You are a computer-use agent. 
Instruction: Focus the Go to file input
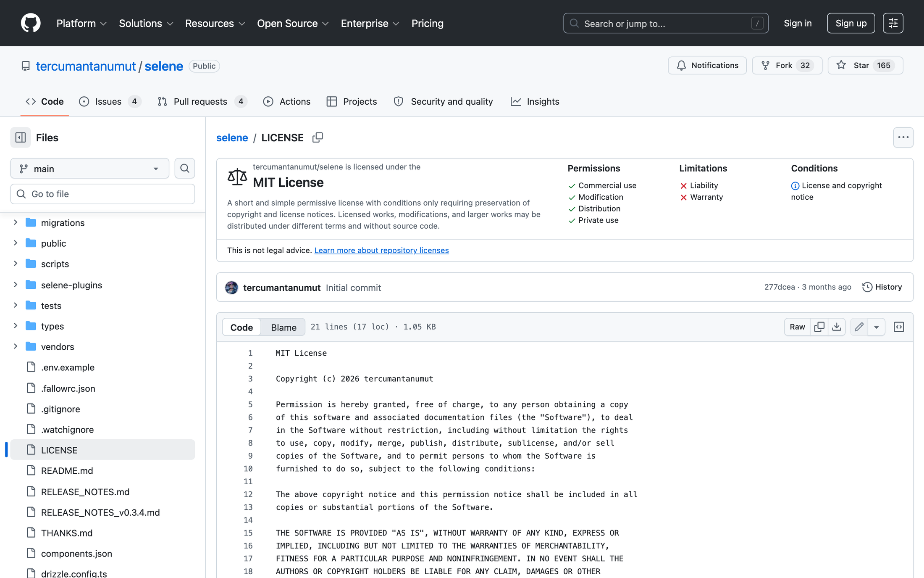pyautogui.click(x=102, y=194)
